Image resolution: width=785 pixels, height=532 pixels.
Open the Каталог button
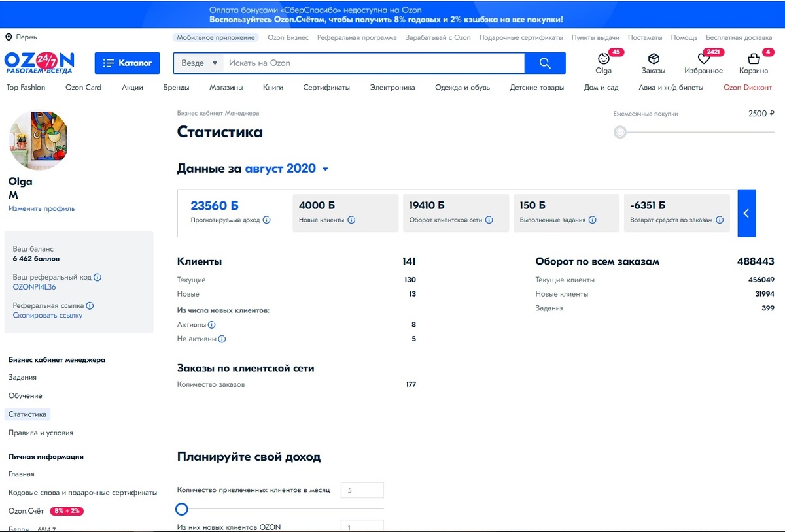click(128, 63)
